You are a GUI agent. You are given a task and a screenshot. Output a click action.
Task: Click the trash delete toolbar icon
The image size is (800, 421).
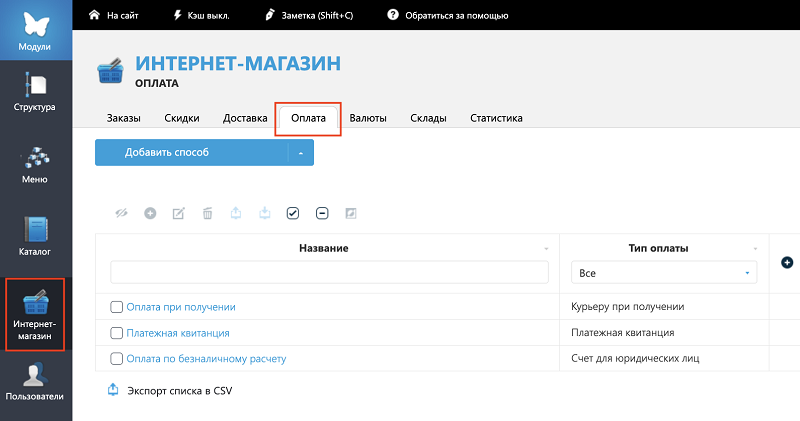click(x=208, y=213)
